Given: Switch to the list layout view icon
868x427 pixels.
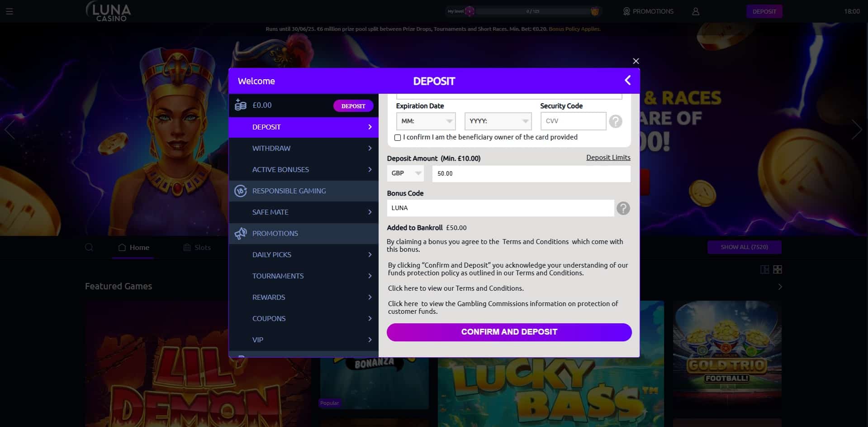Looking at the screenshot, I should click(764, 269).
